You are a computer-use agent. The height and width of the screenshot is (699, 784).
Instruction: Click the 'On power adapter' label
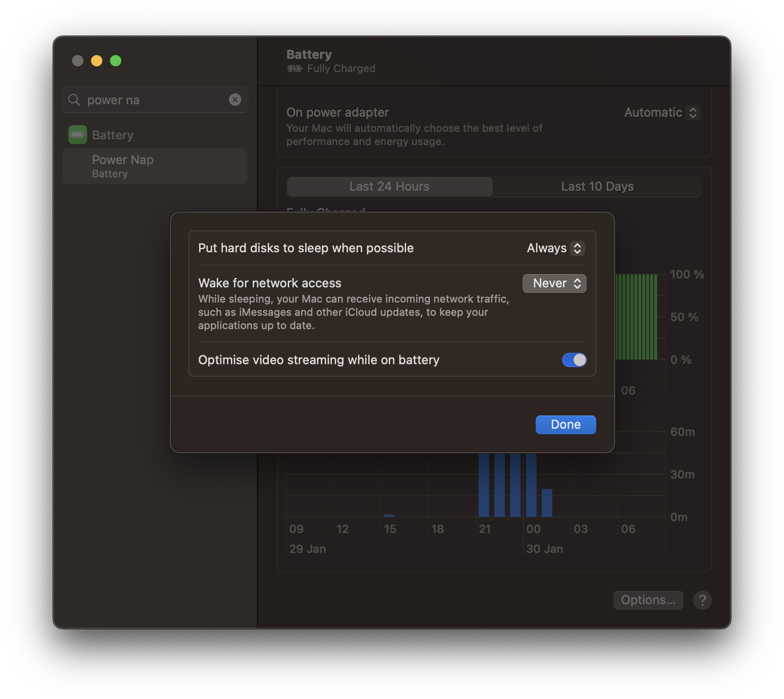(x=337, y=112)
